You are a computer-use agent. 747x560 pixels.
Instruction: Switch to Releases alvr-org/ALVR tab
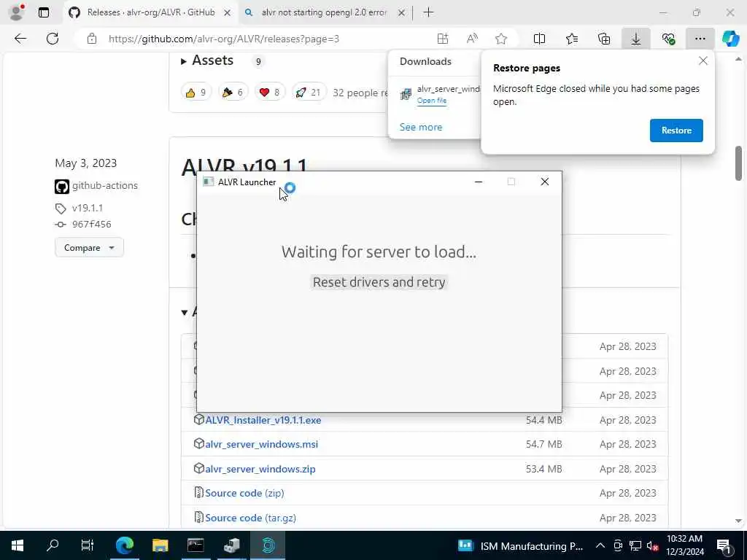click(150, 12)
